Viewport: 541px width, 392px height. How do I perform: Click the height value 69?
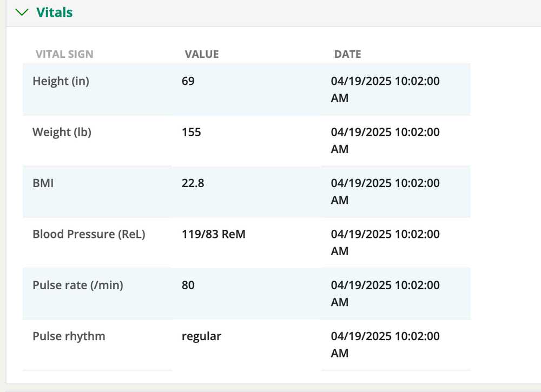click(x=188, y=81)
